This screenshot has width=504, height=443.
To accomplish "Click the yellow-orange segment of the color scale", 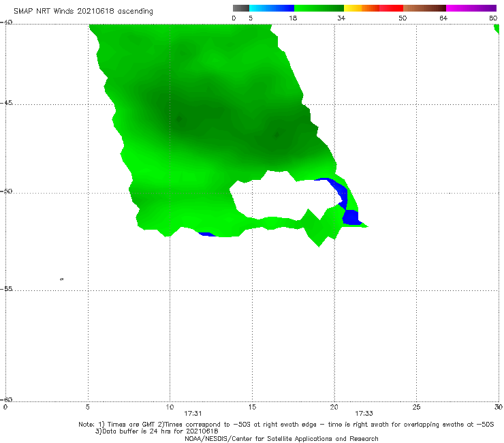I will pyautogui.click(x=361, y=8).
